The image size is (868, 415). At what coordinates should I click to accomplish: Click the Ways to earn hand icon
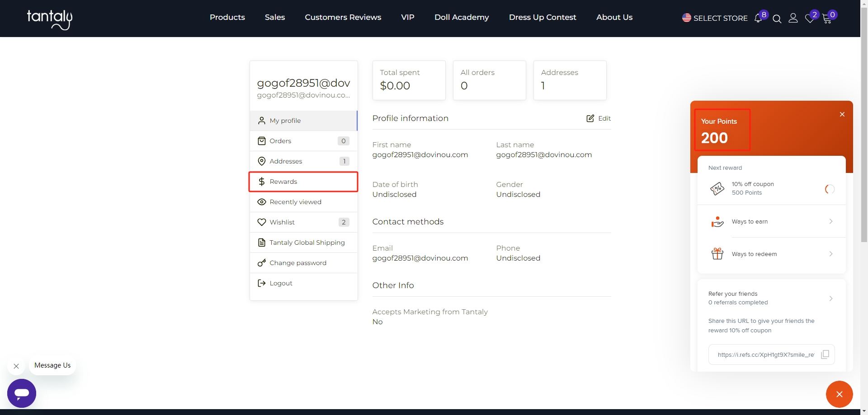tap(717, 221)
